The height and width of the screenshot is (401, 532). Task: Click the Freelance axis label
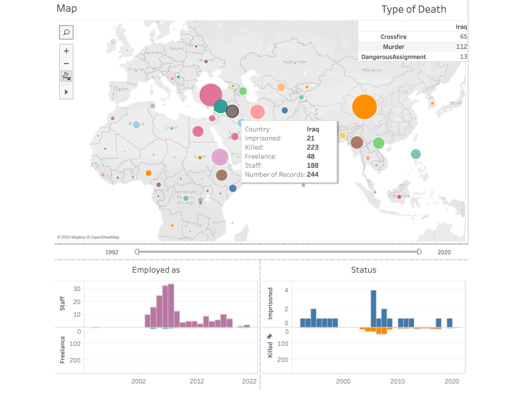[x=63, y=349]
